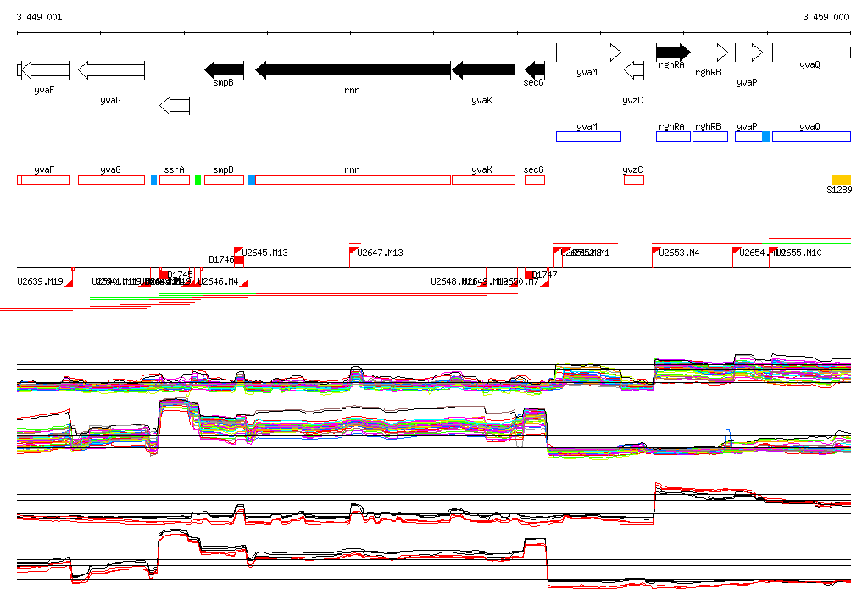Click the black smpB gene arrow
868x605 pixels.
(x=224, y=70)
